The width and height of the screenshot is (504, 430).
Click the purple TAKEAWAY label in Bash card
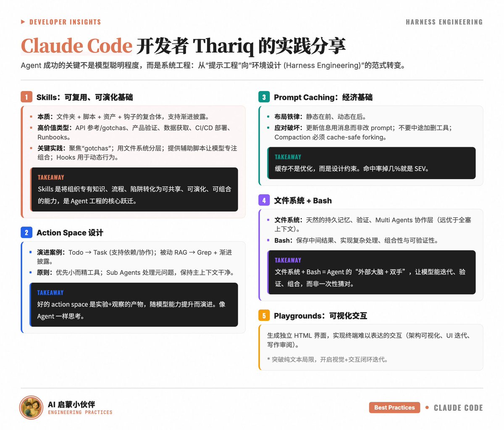coord(288,260)
